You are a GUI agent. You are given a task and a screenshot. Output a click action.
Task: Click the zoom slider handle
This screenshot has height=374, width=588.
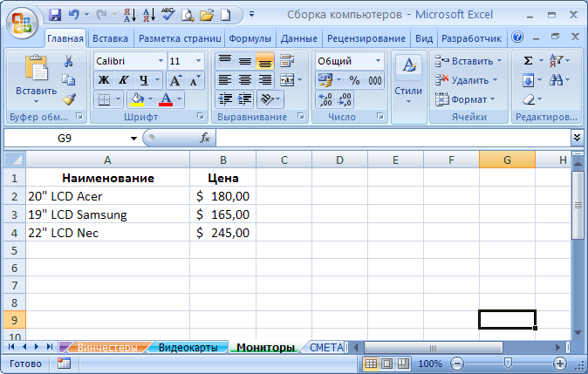[508, 363]
